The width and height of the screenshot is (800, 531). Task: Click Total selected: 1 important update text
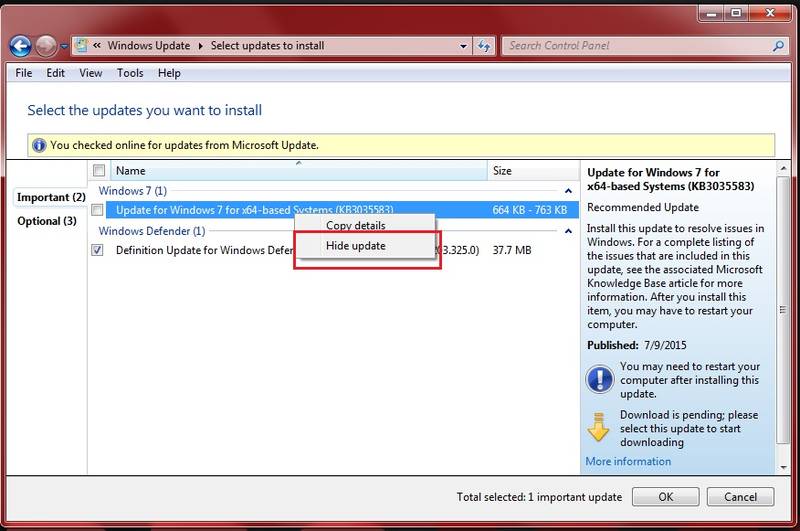coord(539,497)
